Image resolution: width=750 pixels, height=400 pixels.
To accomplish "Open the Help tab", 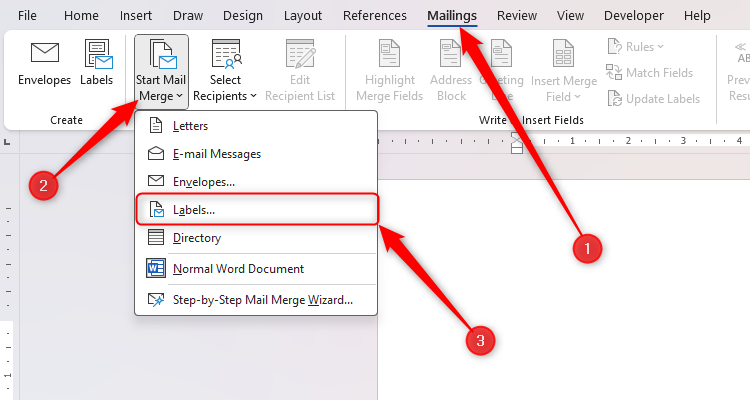I will (697, 16).
